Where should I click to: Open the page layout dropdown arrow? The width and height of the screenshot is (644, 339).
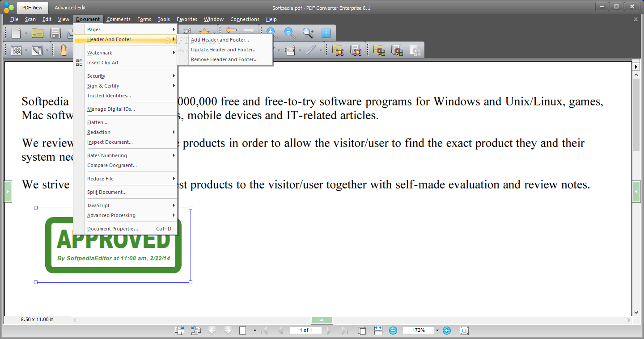tap(254, 331)
